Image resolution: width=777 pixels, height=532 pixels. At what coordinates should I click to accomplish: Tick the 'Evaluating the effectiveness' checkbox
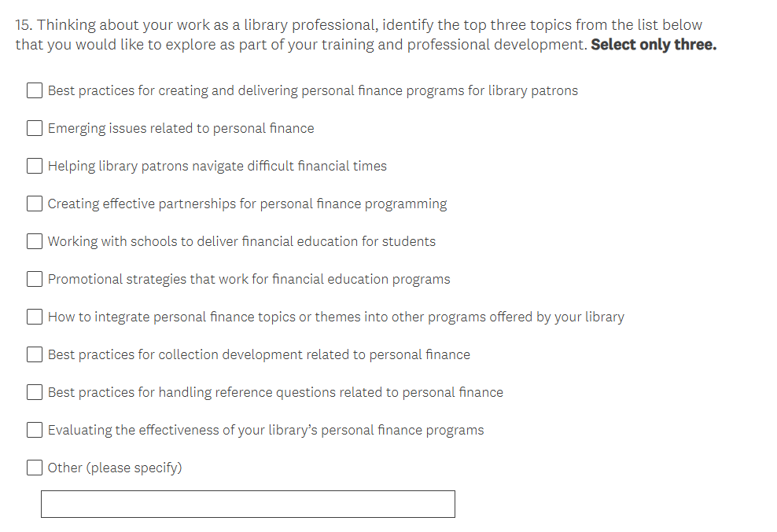coord(35,430)
